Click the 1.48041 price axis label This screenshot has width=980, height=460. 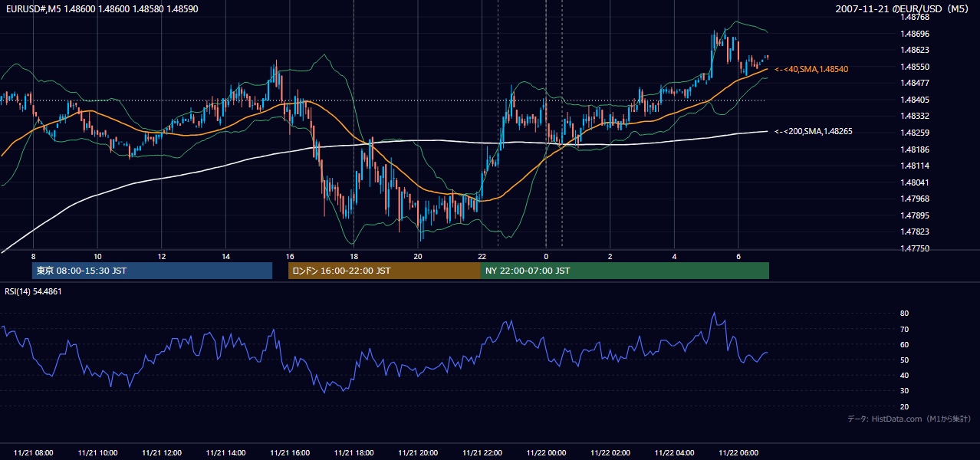pos(916,182)
